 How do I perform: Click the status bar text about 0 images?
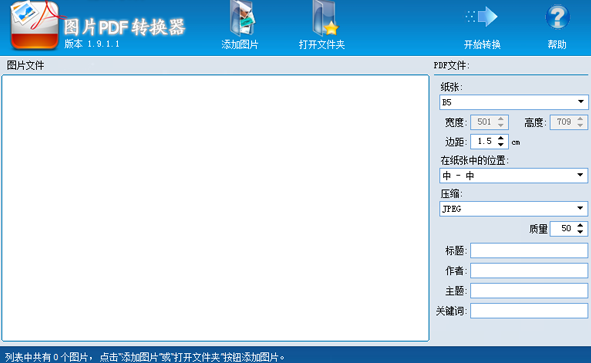coord(145,357)
